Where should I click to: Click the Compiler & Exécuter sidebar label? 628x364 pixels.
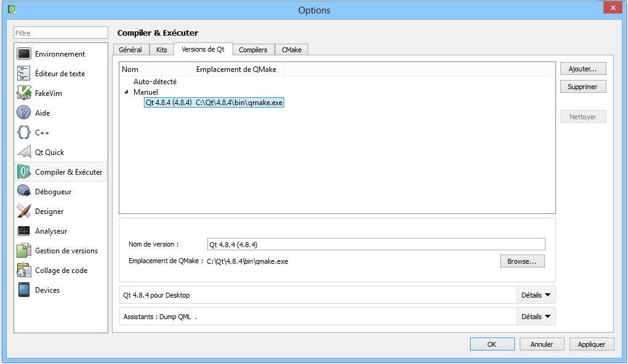tap(69, 172)
